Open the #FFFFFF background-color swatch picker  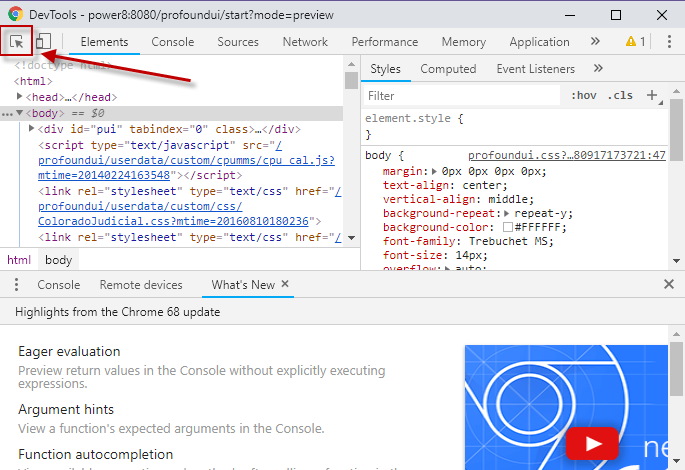click(x=508, y=227)
